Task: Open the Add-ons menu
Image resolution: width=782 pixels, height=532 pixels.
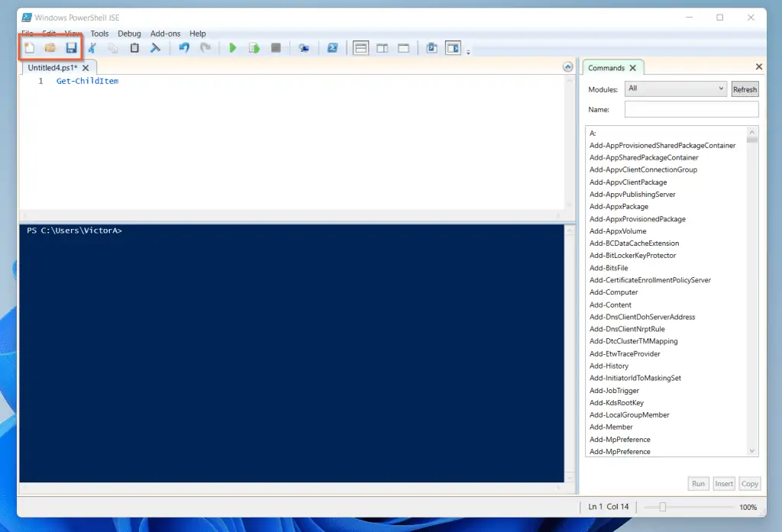Action: tap(165, 34)
